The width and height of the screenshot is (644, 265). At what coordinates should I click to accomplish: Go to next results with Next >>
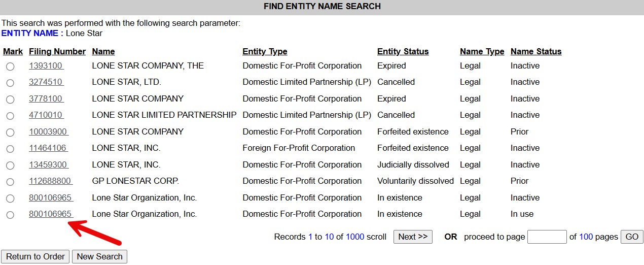pos(413,237)
